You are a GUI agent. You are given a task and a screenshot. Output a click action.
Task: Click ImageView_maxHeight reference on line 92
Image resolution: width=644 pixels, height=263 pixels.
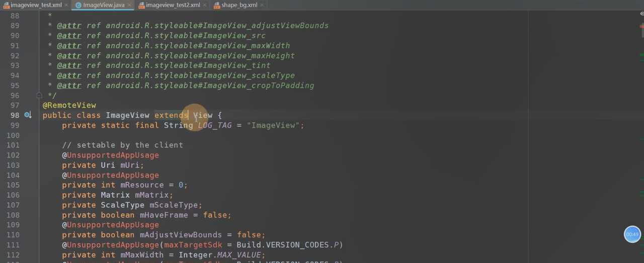click(x=249, y=56)
